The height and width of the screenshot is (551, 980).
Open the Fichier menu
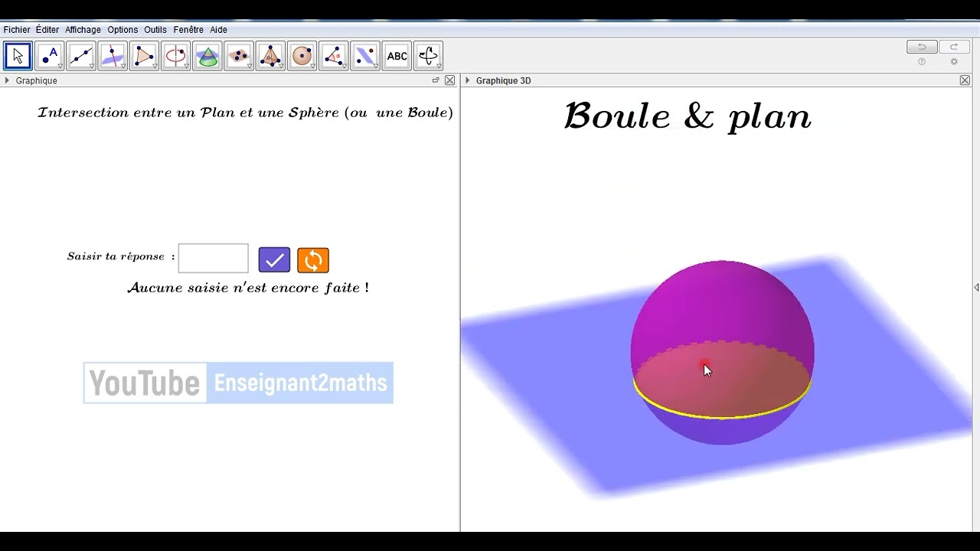tap(17, 30)
